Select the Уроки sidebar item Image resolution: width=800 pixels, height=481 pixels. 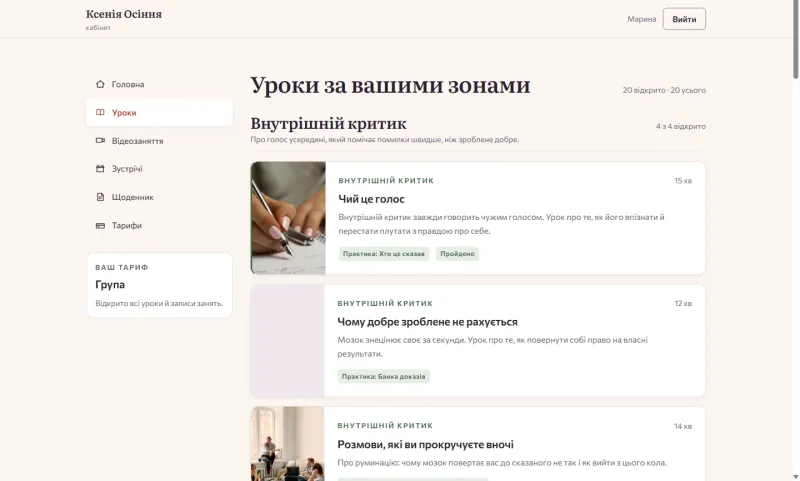tap(159, 113)
